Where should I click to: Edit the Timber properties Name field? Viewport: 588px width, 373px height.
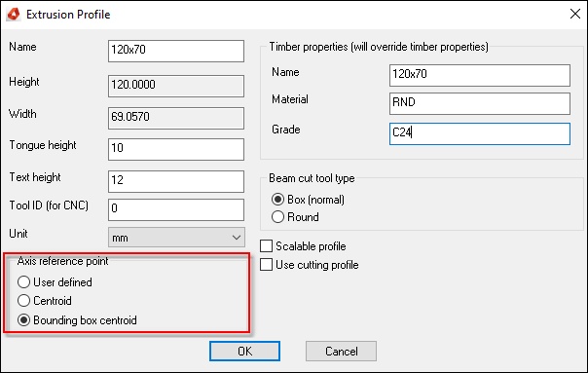(480, 75)
